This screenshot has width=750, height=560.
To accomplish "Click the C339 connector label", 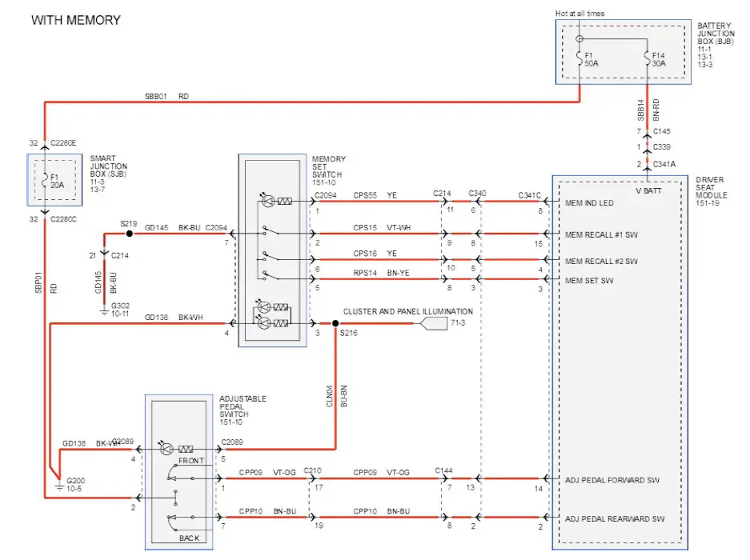I will pyautogui.click(x=661, y=147).
